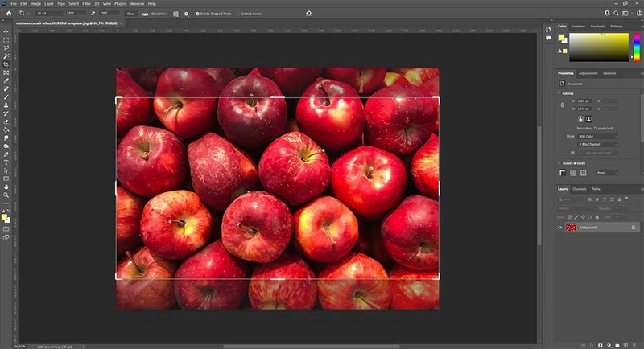Click the Clear button
The width and height of the screenshot is (644, 349).
tap(130, 14)
